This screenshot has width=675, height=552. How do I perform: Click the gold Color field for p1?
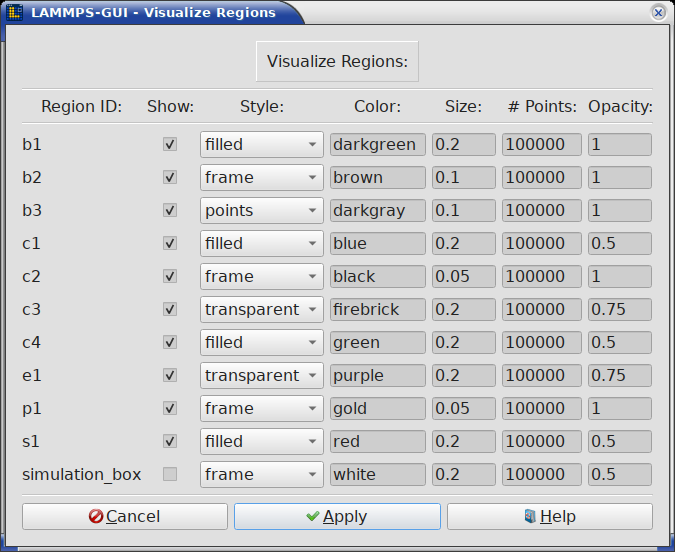[378, 408]
